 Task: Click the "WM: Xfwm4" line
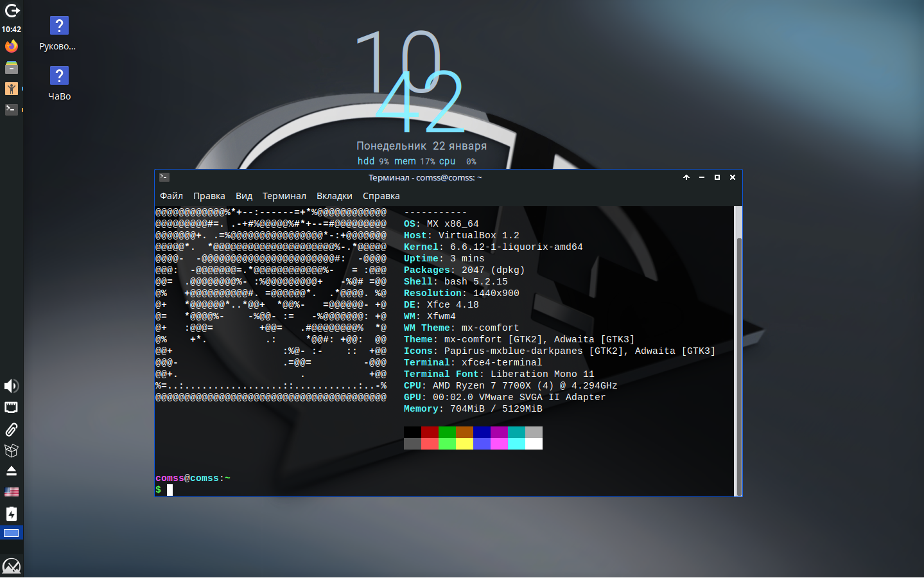(430, 317)
